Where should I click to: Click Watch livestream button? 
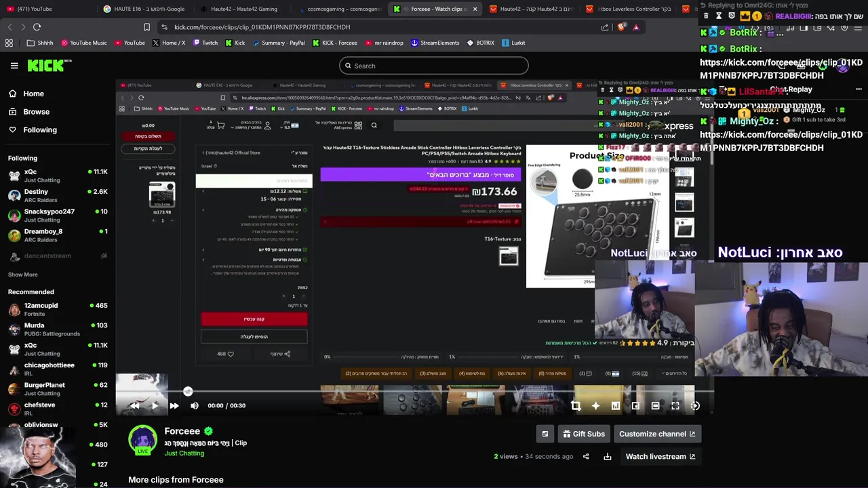[x=660, y=456]
